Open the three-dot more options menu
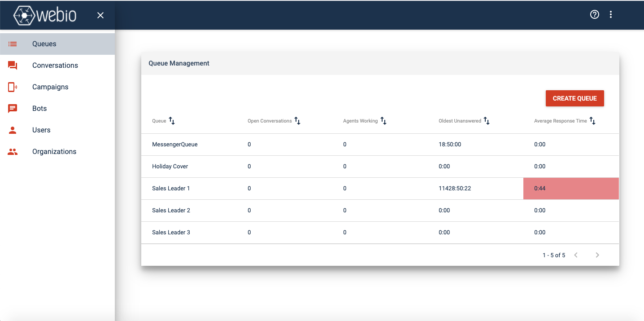 pos(611,14)
